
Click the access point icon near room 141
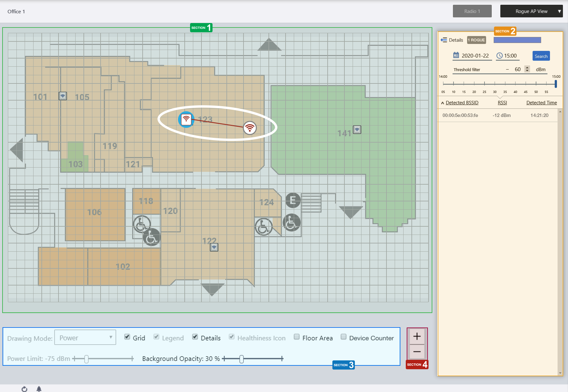357,130
